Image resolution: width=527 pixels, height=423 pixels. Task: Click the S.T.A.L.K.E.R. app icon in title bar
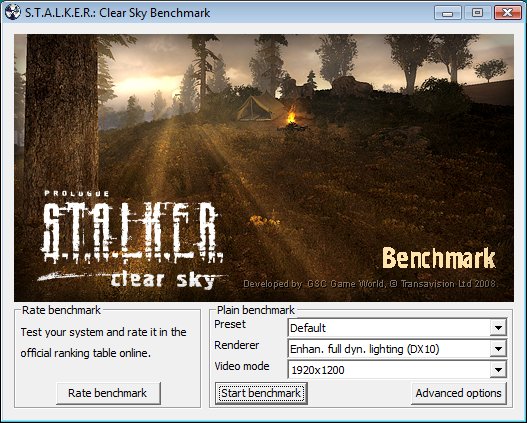tap(12, 12)
